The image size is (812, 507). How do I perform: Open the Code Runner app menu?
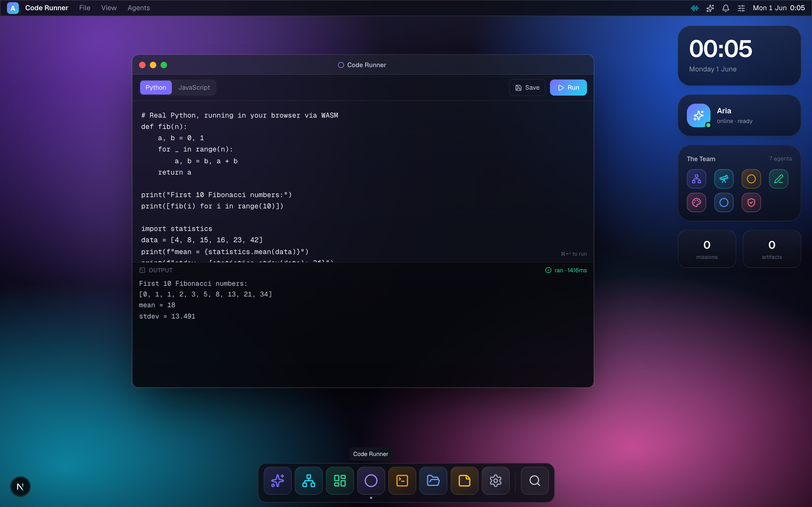coord(47,8)
